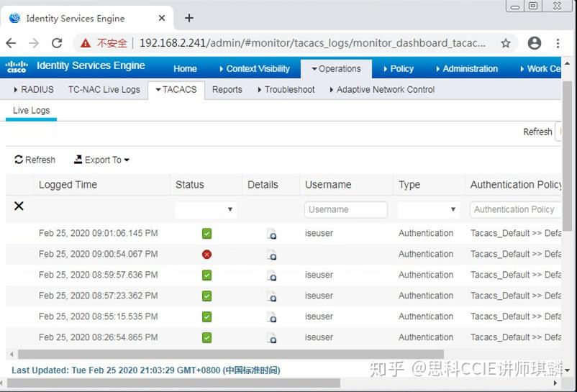The image size is (577, 392).
Task: Click the page's bottom horizontal scrollbar
Action: (x=173, y=383)
